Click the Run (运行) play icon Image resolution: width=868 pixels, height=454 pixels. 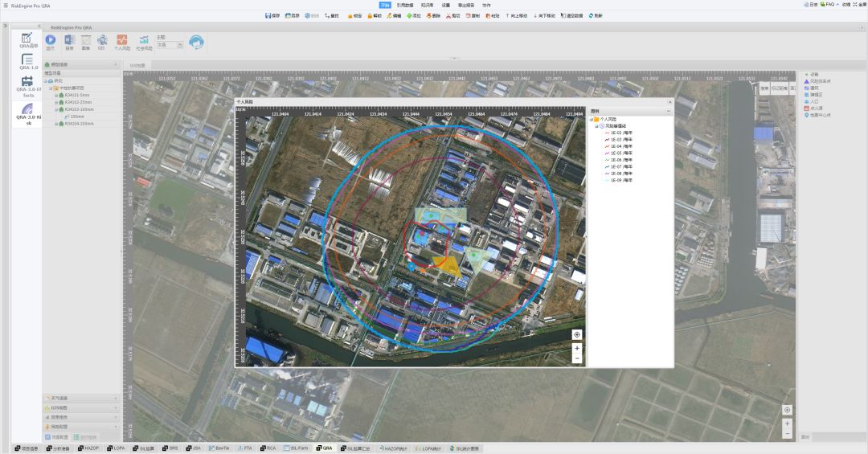(51, 40)
